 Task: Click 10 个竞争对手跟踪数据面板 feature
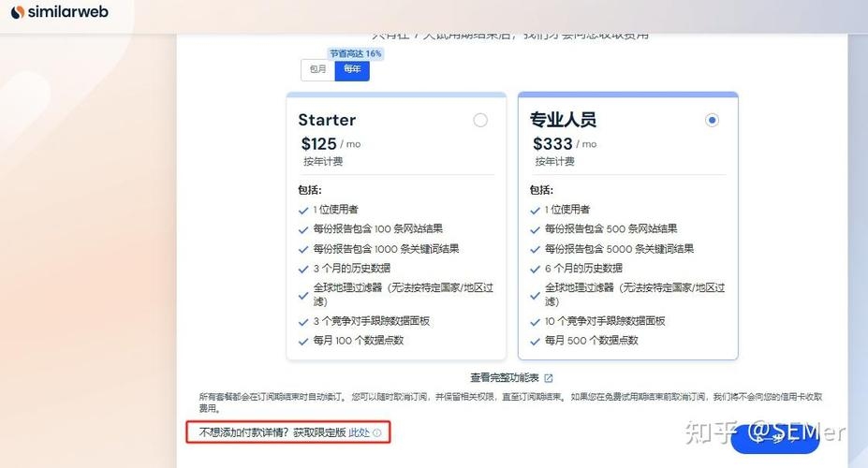pyautogui.click(x=605, y=321)
